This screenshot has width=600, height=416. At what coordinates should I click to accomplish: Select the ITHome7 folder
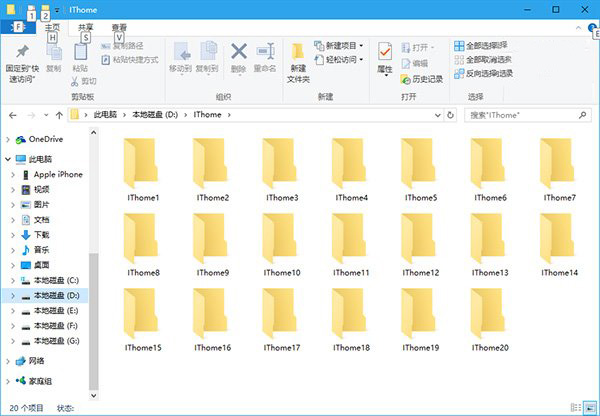click(559, 170)
